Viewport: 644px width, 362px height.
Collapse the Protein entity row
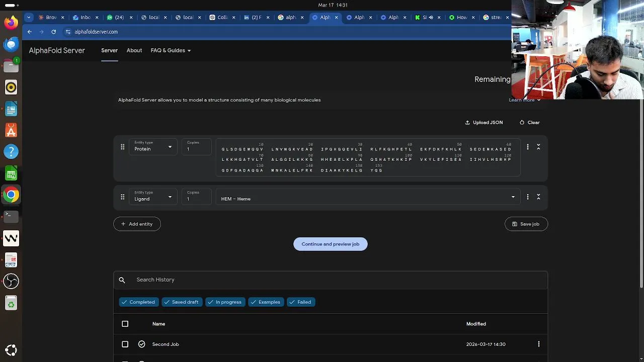tap(538, 147)
